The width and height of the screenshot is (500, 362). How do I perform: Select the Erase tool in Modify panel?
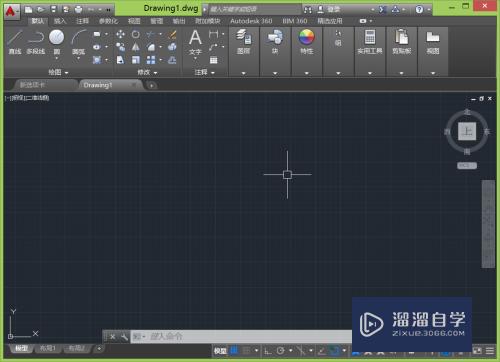172,34
